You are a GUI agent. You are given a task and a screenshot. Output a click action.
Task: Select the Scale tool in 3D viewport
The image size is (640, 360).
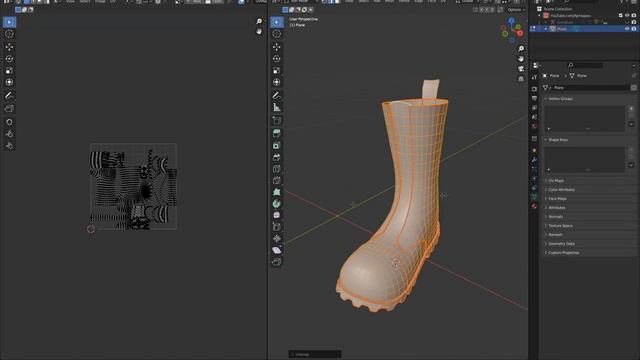click(277, 71)
